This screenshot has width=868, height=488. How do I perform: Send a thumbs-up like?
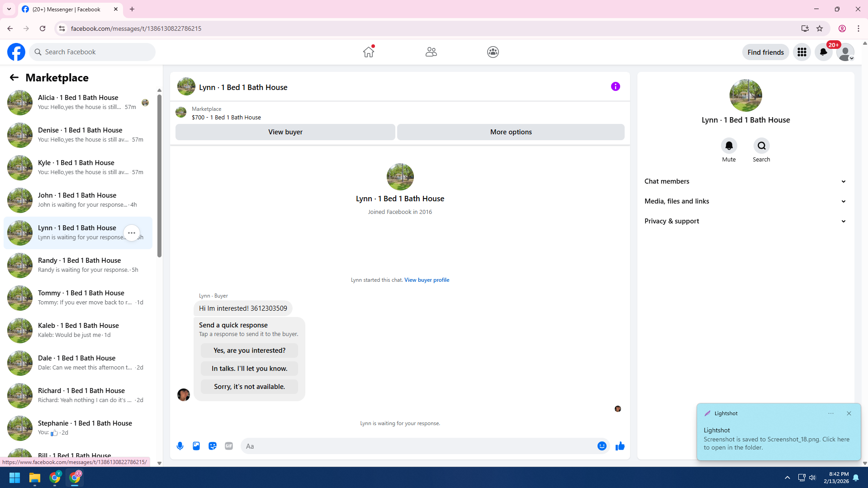620,446
